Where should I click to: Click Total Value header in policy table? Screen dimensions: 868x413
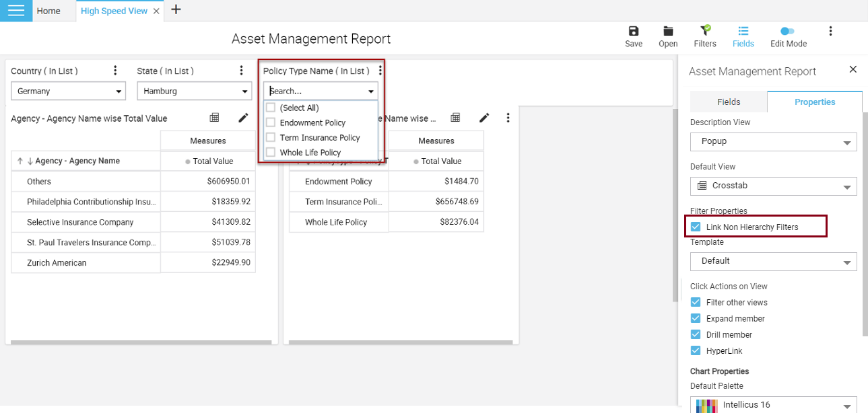click(x=436, y=161)
